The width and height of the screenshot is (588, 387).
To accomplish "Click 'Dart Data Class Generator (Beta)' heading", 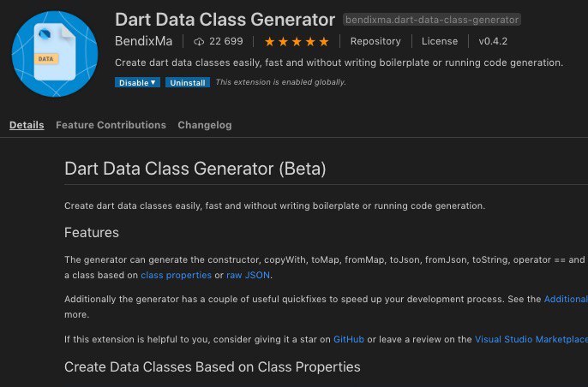I will click(x=195, y=169).
